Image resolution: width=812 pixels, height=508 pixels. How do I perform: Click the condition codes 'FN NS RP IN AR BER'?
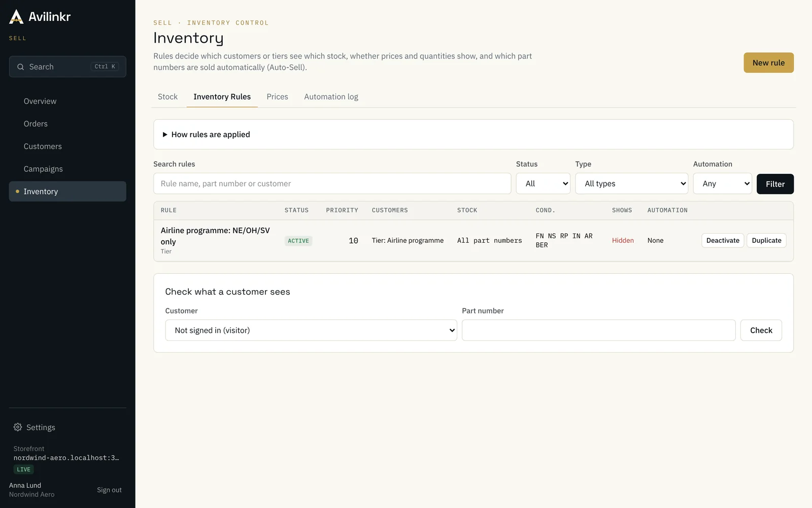(x=564, y=240)
